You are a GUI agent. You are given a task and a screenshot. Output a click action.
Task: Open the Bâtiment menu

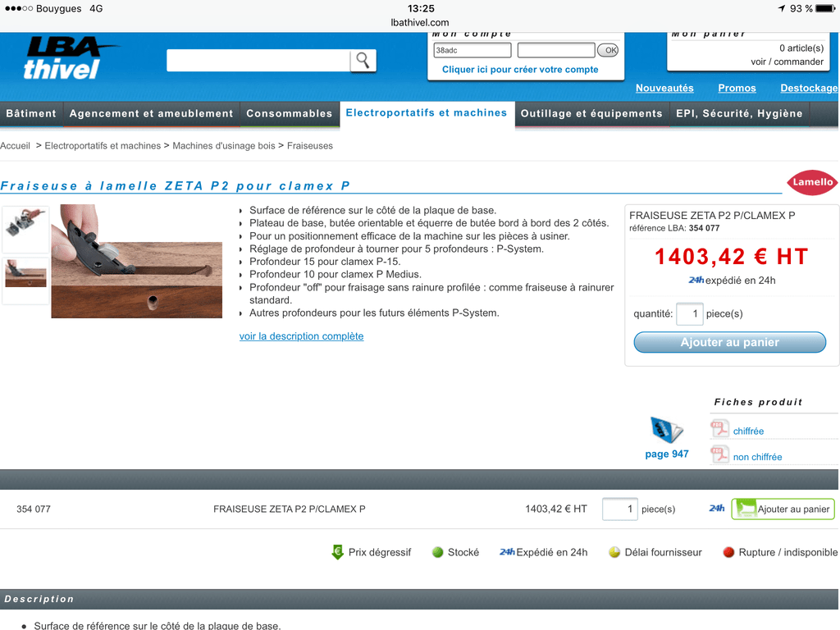tap(31, 113)
